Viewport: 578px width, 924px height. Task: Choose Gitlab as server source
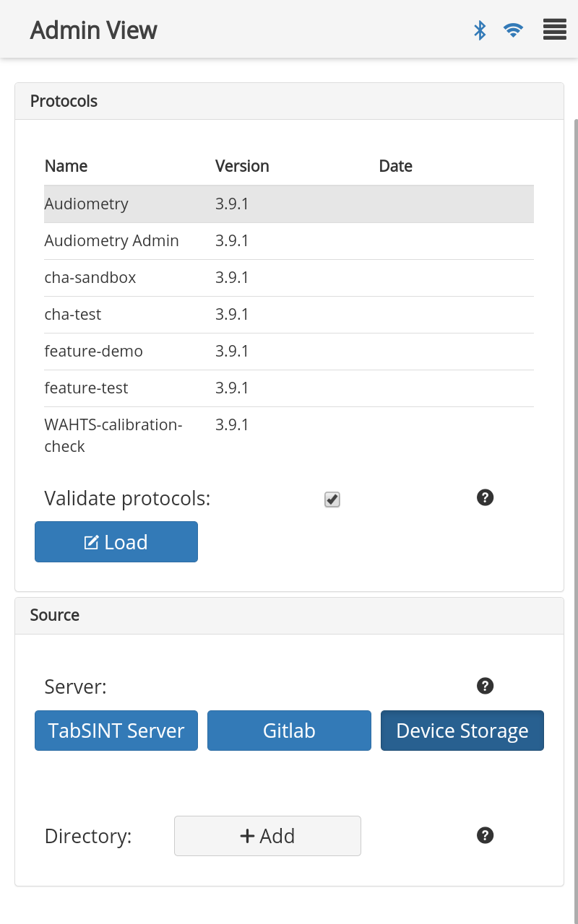pos(289,731)
